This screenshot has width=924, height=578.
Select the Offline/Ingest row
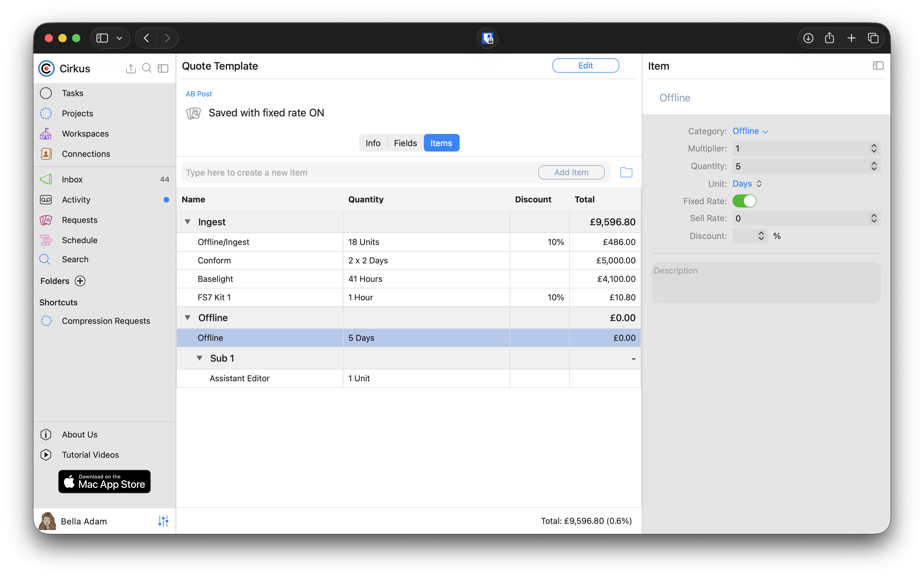[x=408, y=242]
